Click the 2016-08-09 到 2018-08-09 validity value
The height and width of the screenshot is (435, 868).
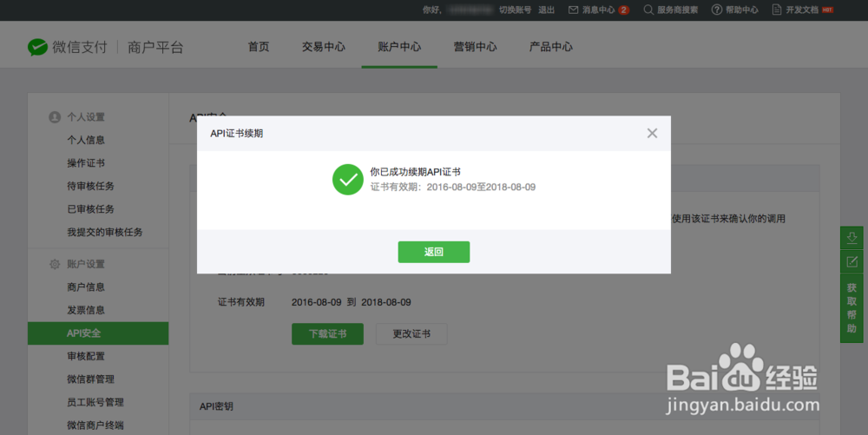351,302
